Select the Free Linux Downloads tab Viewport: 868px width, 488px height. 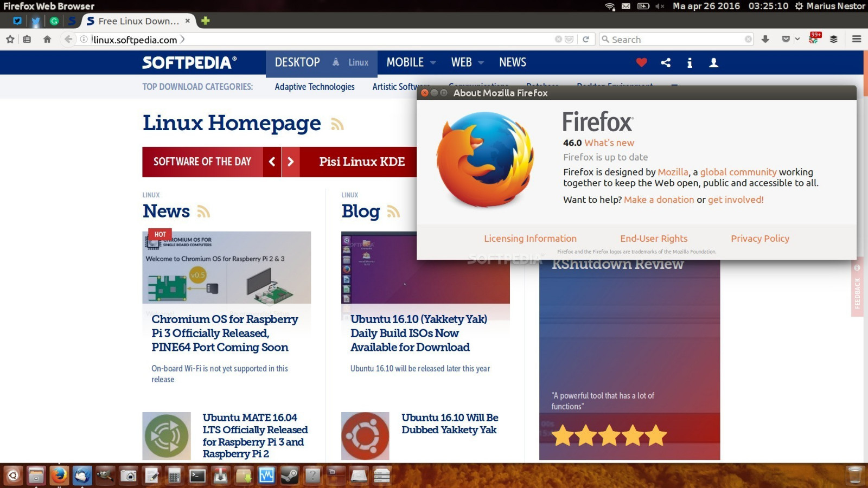[138, 21]
